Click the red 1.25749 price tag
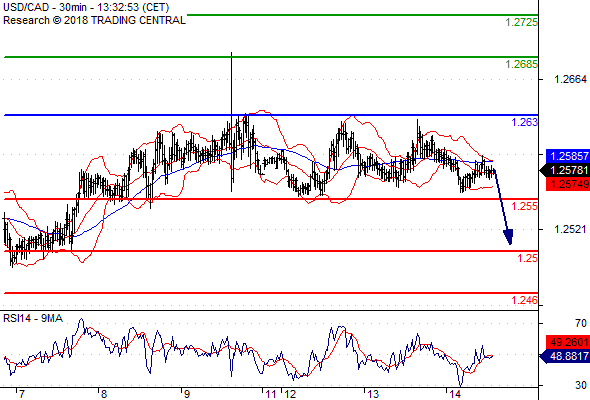 568,184
